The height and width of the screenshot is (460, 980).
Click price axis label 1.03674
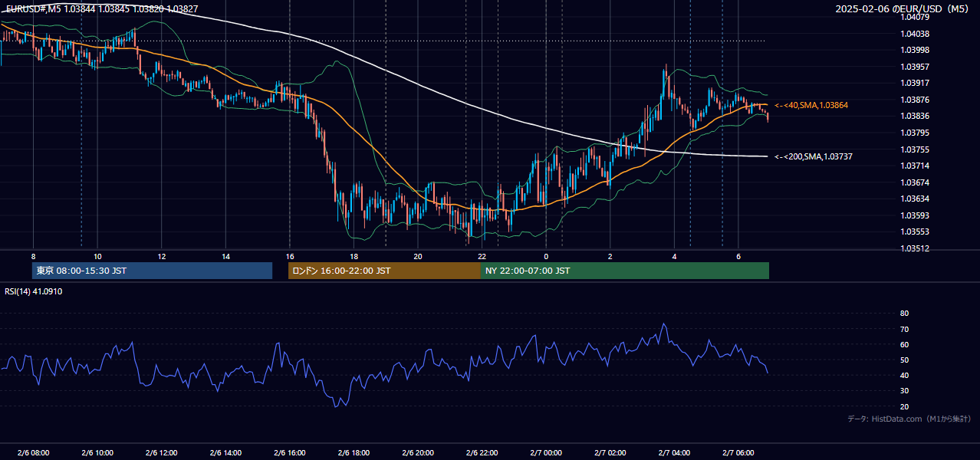point(916,182)
